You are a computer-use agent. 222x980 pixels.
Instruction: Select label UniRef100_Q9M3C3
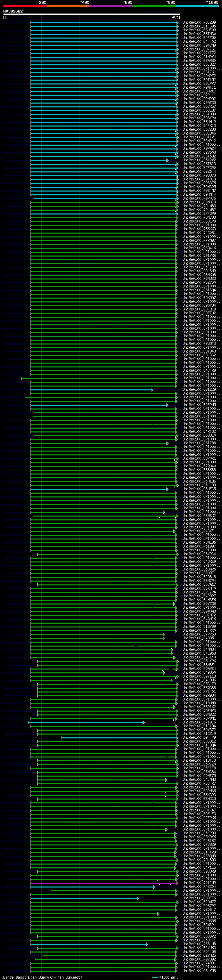pyautogui.click(x=199, y=202)
